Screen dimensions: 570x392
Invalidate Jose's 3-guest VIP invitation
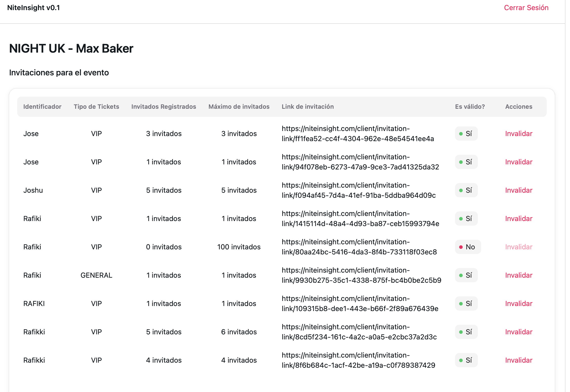(x=518, y=134)
